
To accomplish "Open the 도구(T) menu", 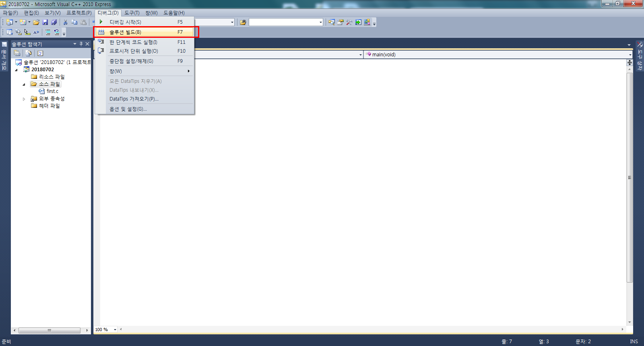I will 132,13.
